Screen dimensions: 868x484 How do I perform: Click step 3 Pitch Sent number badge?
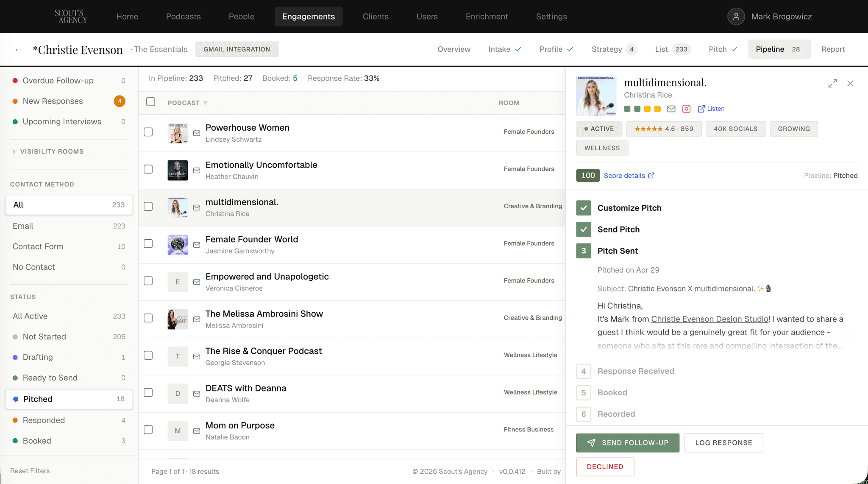point(584,251)
